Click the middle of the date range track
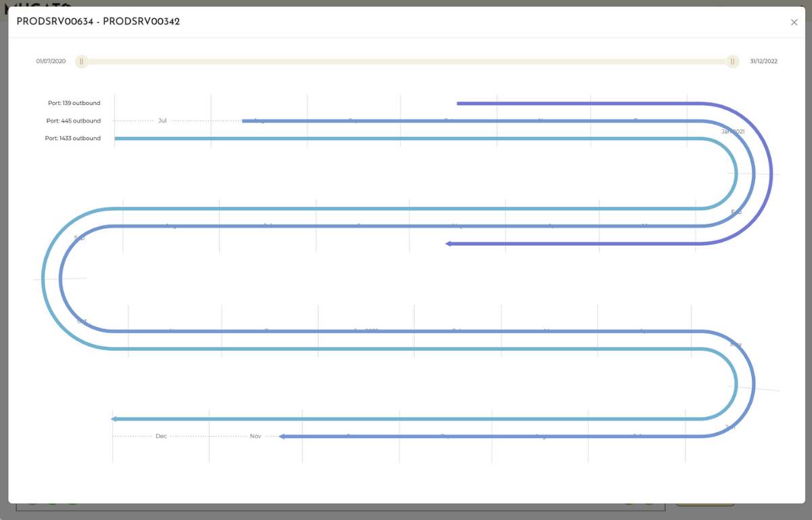The width and height of the screenshot is (812, 520). click(x=407, y=62)
